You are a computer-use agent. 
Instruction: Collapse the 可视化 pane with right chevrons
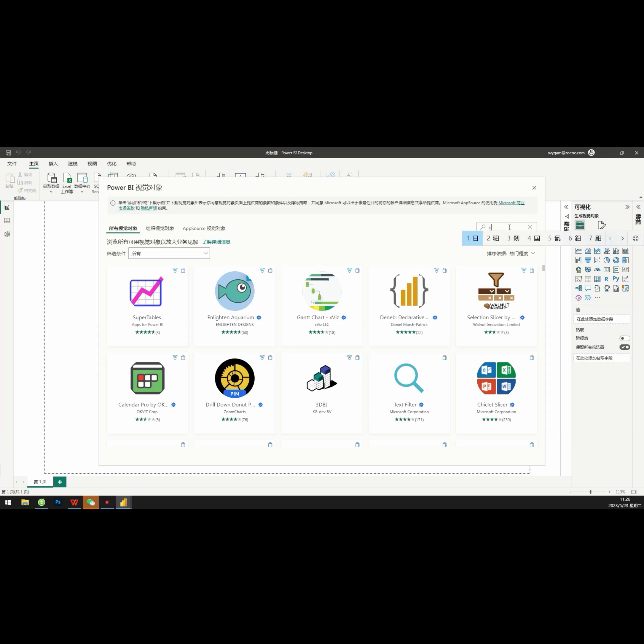(x=627, y=207)
